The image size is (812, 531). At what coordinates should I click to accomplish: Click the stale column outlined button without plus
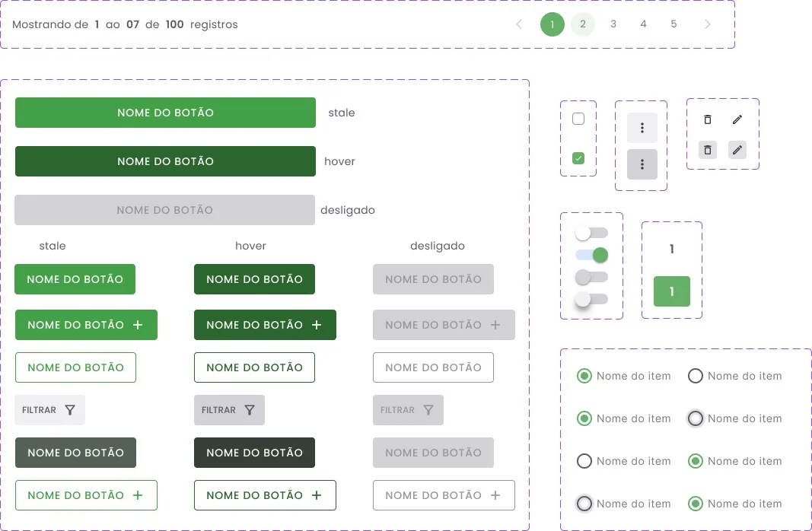75,367
